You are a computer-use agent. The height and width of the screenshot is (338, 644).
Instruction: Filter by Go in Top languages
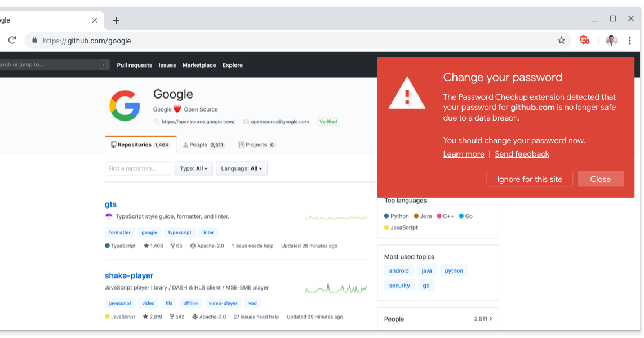466,216
